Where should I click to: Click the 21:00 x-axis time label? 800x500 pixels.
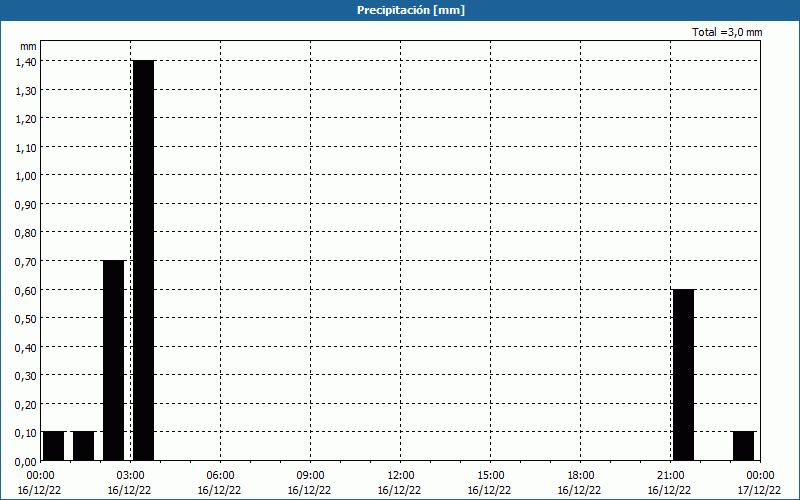[671, 476]
